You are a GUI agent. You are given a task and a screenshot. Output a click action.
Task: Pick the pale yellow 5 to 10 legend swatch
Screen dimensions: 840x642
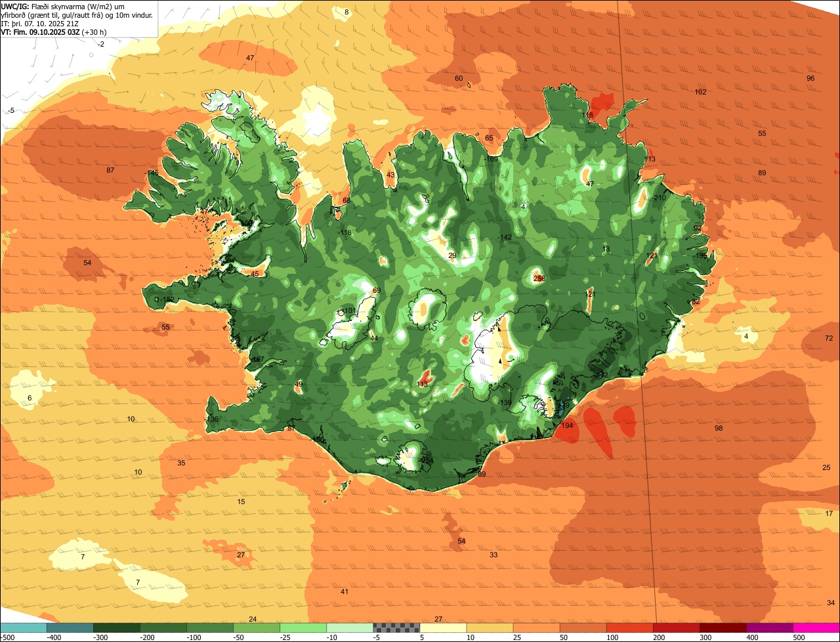(443, 628)
